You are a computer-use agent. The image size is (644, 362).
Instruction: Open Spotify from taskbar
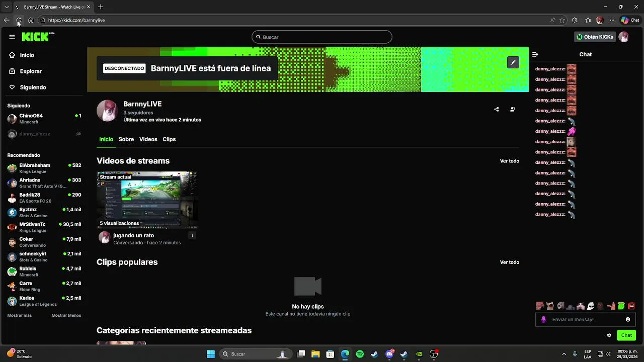coord(360,354)
